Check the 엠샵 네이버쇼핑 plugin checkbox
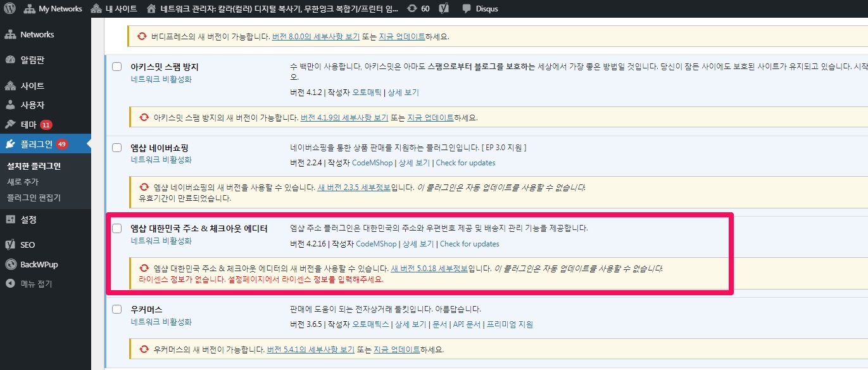Image resolution: width=868 pixels, height=370 pixels. coord(117,148)
